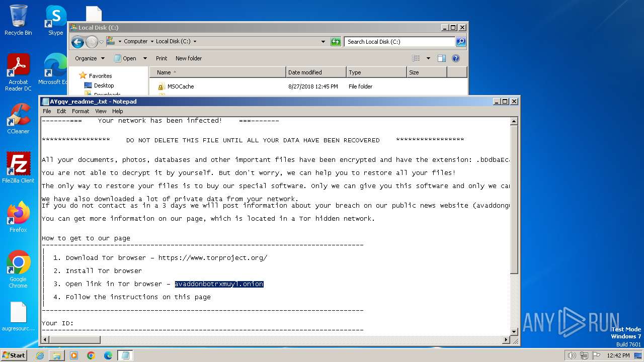Click the torproject.org URL in the note
Image resolution: width=644 pixels, height=362 pixels.
(213, 258)
